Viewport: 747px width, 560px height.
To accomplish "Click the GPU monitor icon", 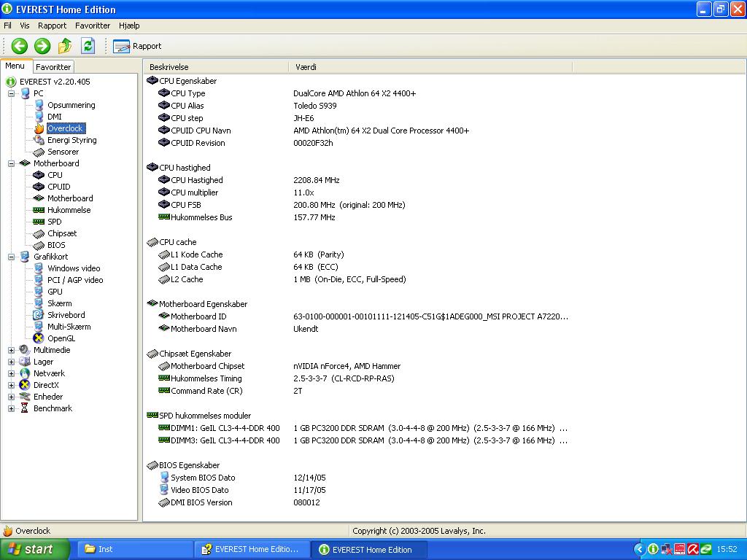I will pyautogui.click(x=39, y=292).
